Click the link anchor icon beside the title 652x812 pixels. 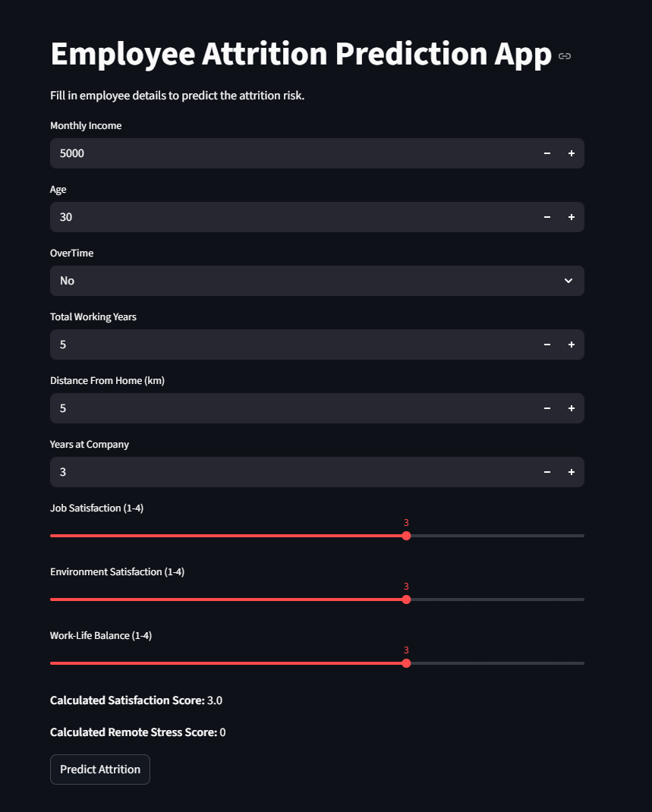tap(564, 56)
